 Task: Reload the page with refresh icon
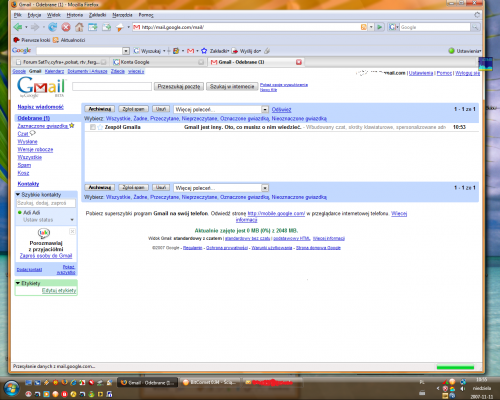point(52,27)
